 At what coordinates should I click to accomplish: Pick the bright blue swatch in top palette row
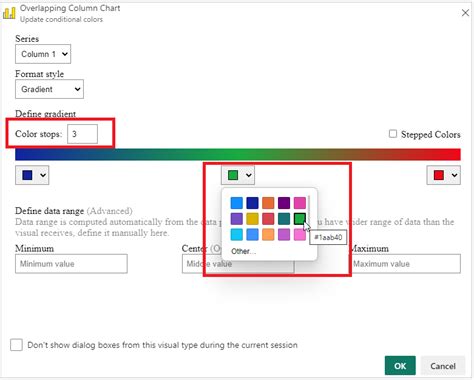pos(237,203)
